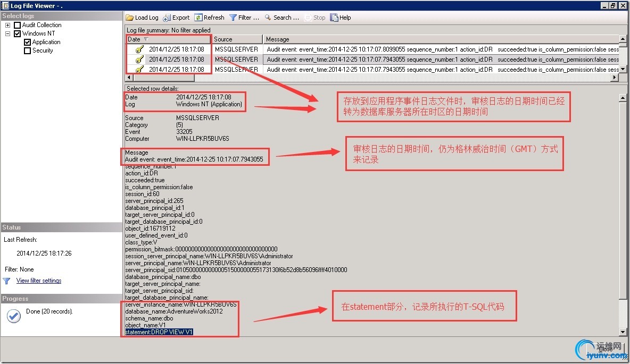The width and height of the screenshot is (630, 364).
Task: Click the log grid scroll-down arrow
Action: pos(623,69)
